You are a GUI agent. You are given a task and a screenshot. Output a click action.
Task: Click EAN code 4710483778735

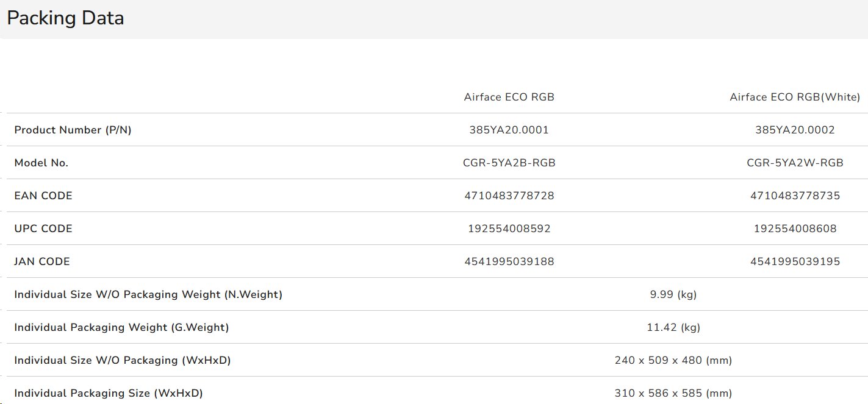(795, 196)
